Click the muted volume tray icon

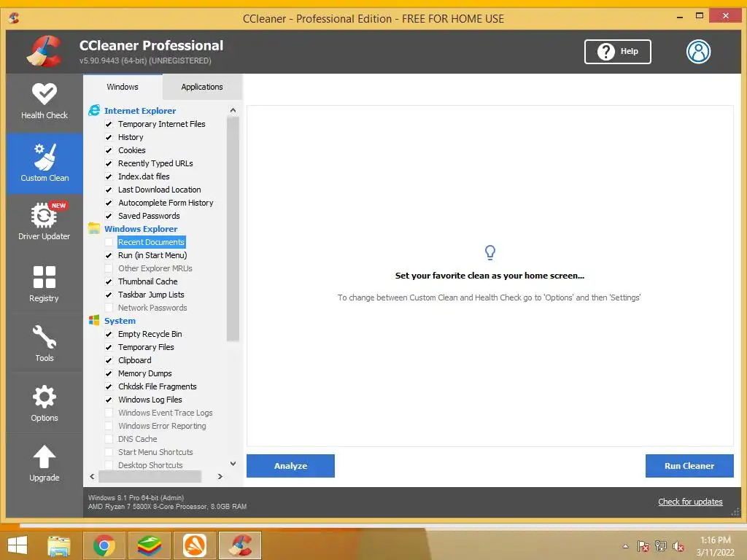point(678,546)
